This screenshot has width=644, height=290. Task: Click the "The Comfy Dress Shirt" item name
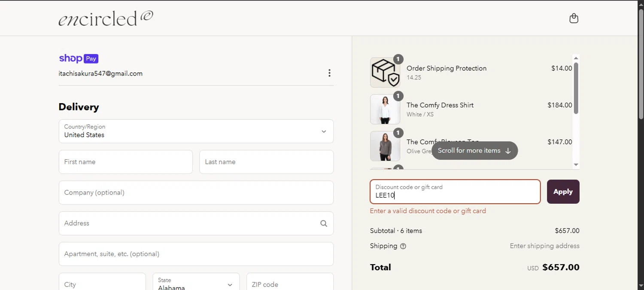coord(440,105)
